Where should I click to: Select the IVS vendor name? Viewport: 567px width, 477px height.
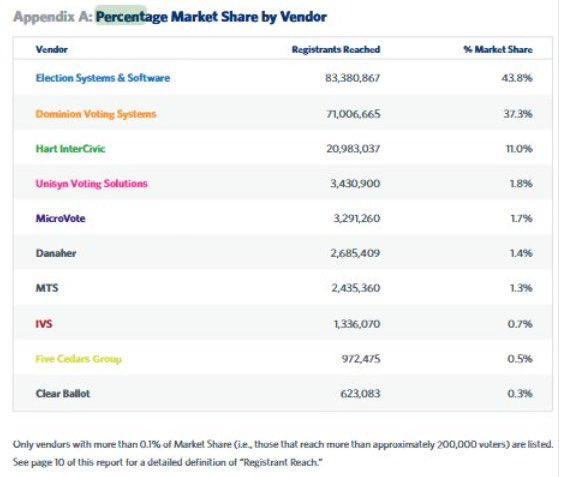[44, 324]
